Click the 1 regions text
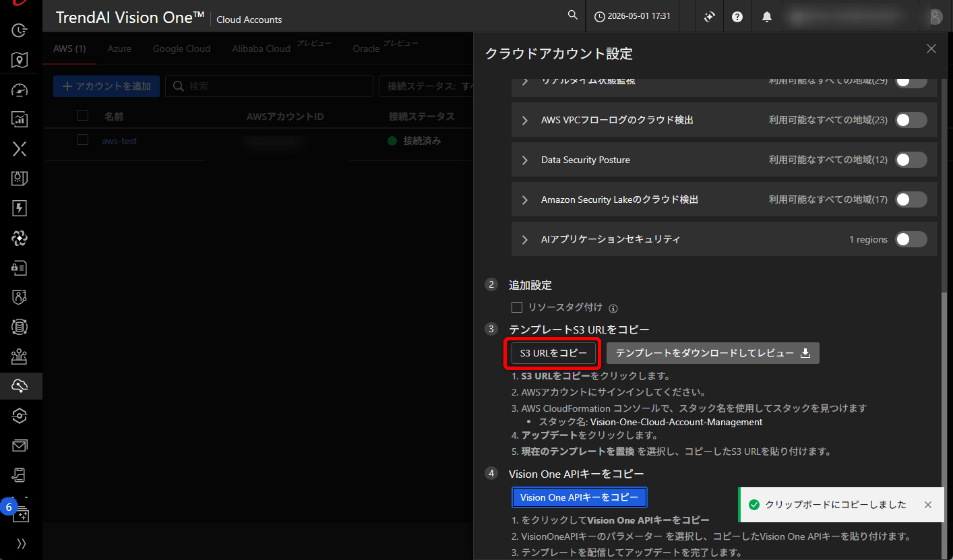 pyautogui.click(x=868, y=239)
